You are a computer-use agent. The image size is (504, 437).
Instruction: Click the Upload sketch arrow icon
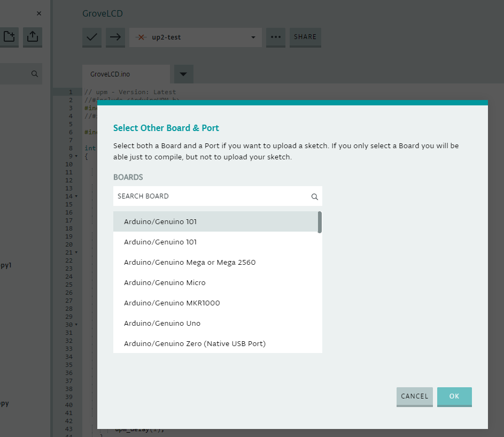[x=115, y=37]
